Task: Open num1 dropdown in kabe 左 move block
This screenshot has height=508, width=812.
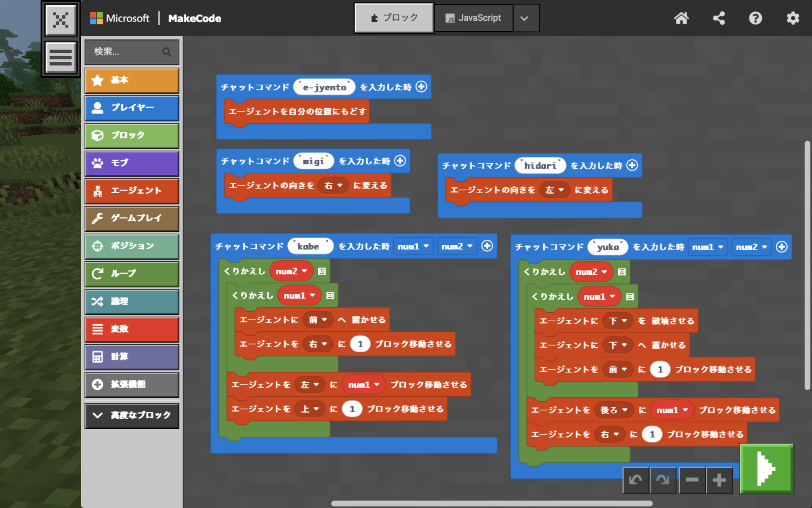Action: [364, 384]
